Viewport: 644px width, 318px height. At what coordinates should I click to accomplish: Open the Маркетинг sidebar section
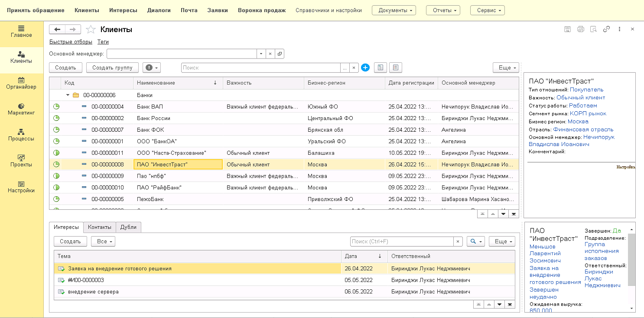tap(21, 110)
